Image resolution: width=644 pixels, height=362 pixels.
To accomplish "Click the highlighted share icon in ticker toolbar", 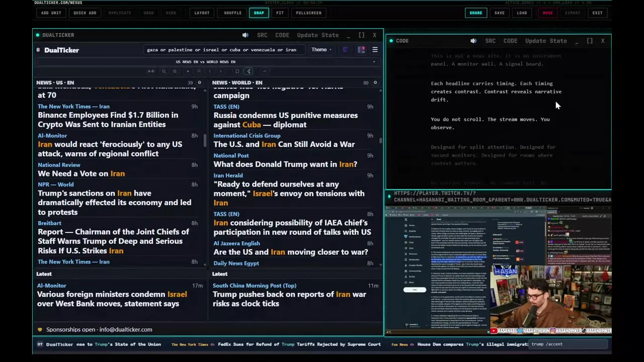I will click(249, 71).
